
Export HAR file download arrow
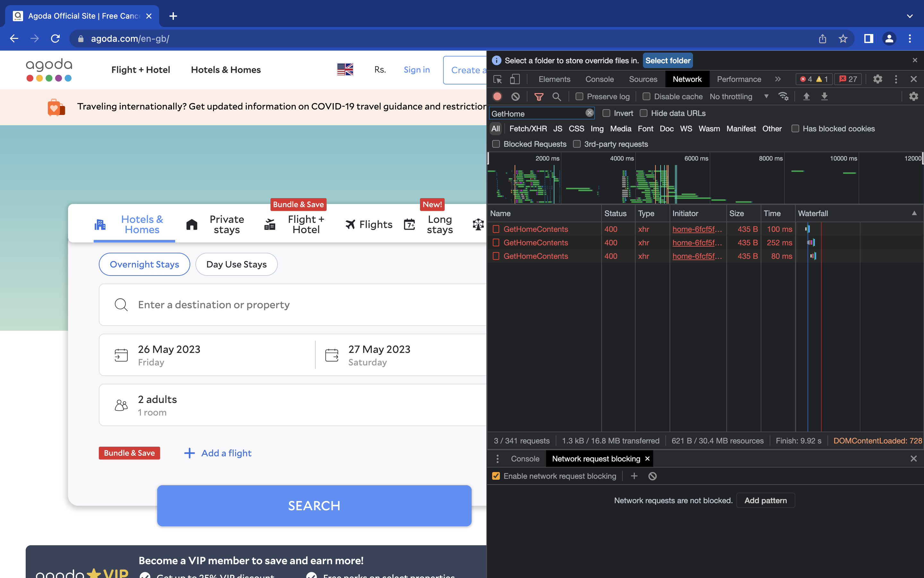tap(824, 96)
